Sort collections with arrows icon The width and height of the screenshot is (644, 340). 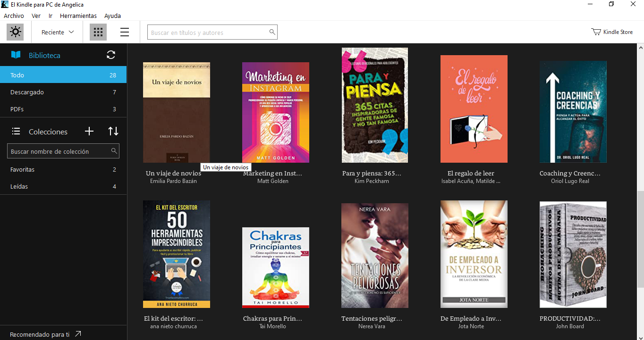point(113,132)
